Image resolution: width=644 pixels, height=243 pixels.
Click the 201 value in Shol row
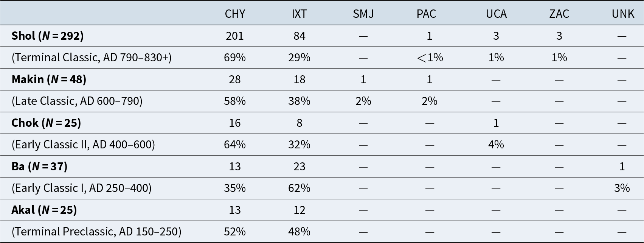pos(235,36)
